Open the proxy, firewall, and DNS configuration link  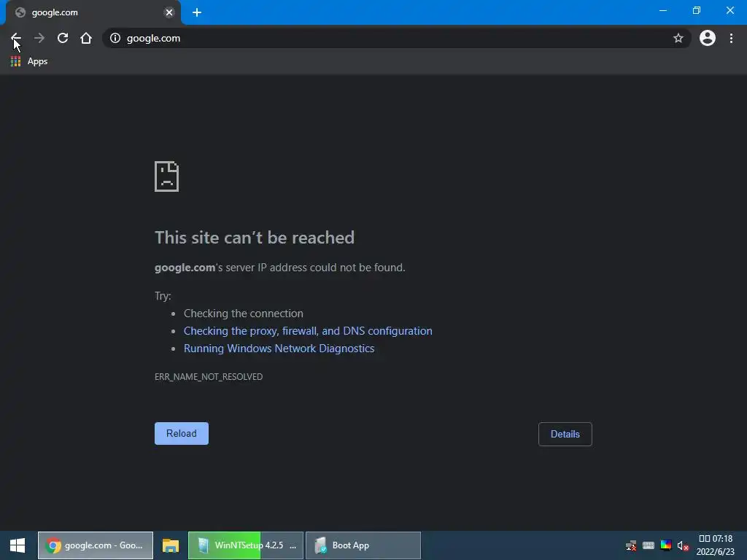click(308, 331)
